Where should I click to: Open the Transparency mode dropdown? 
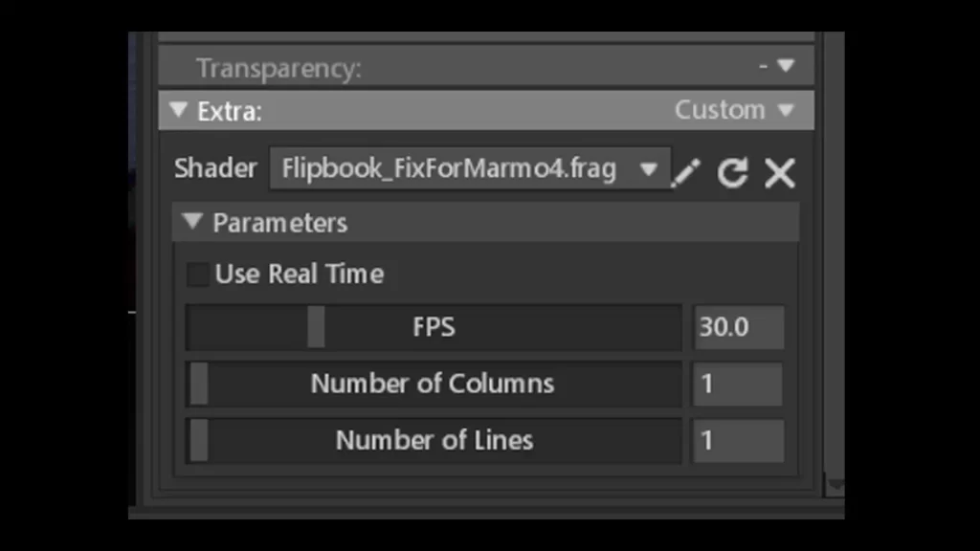[x=777, y=67]
